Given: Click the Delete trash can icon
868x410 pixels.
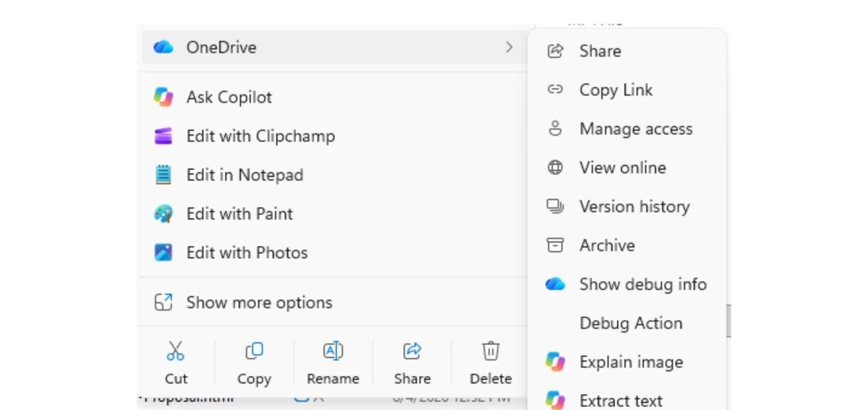Looking at the screenshot, I should [x=491, y=351].
